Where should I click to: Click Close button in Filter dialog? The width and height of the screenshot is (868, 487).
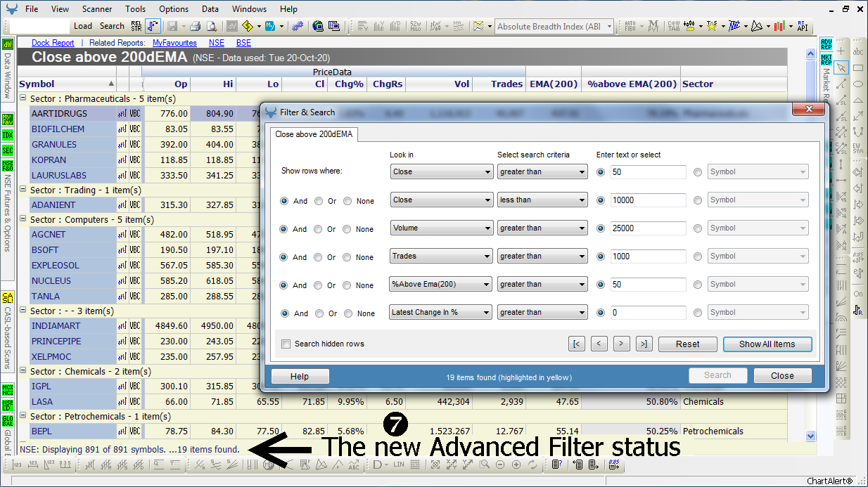[x=782, y=375]
